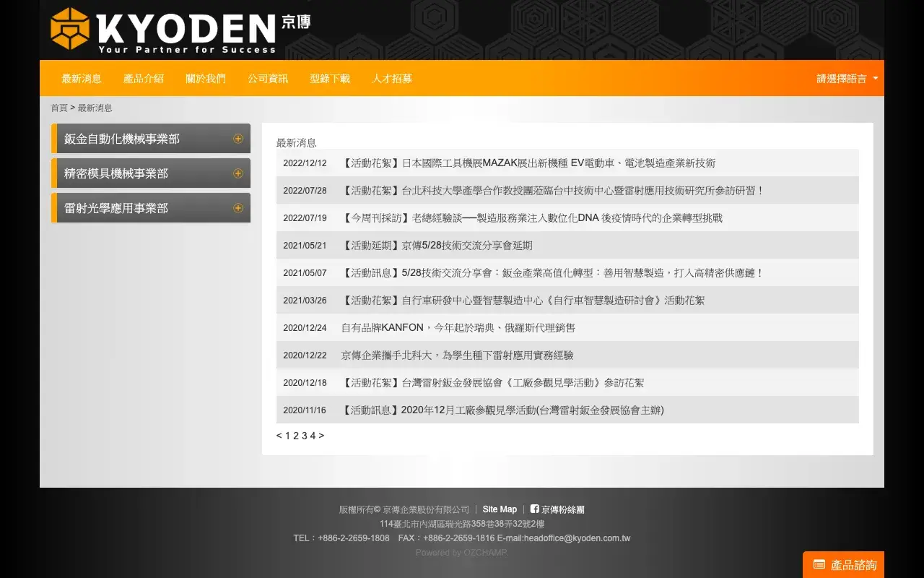Open the 2020年12月工廠參觀見學活動 announcement

pos(502,410)
